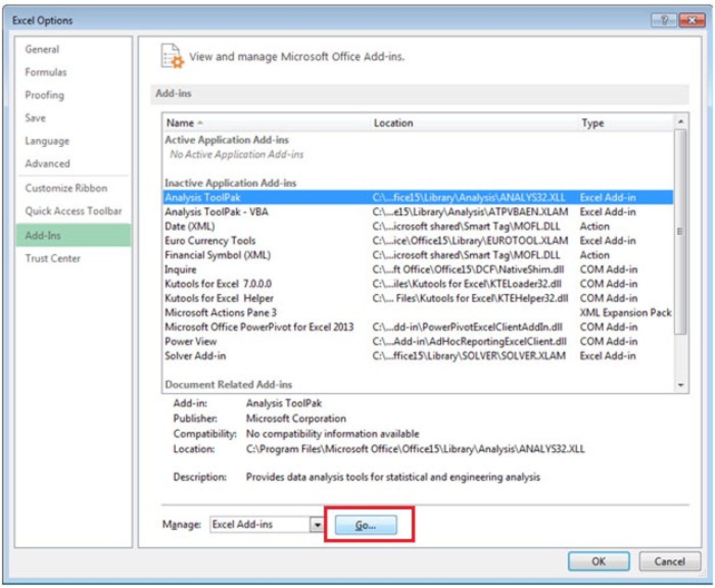The height and width of the screenshot is (588, 715).
Task: Select the Customize Ribbon page
Action: pyautogui.click(x=66, y=188)
